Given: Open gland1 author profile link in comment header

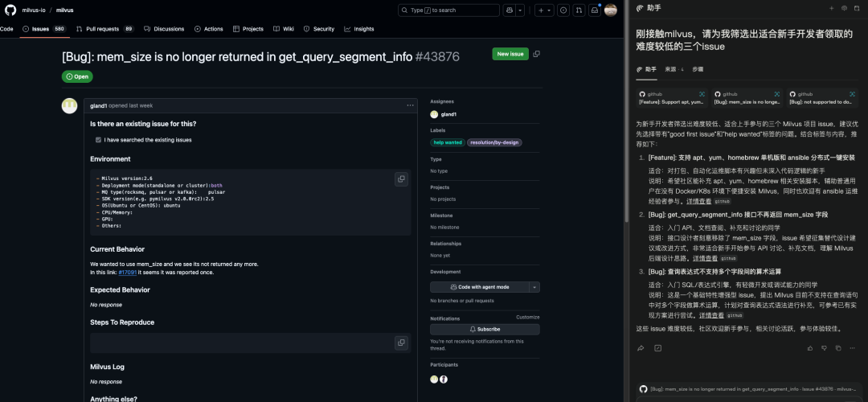Looking at the screenshot, I should tap(99, 105).
